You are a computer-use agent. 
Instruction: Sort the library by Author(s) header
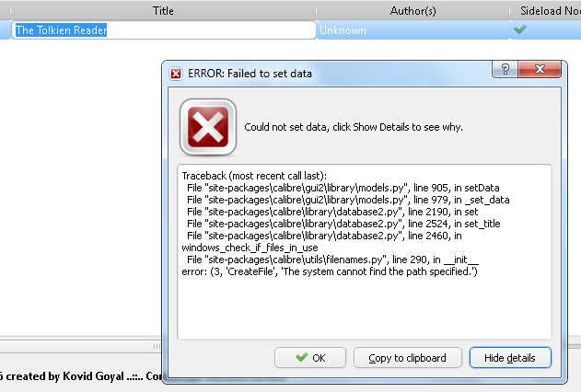413,10
